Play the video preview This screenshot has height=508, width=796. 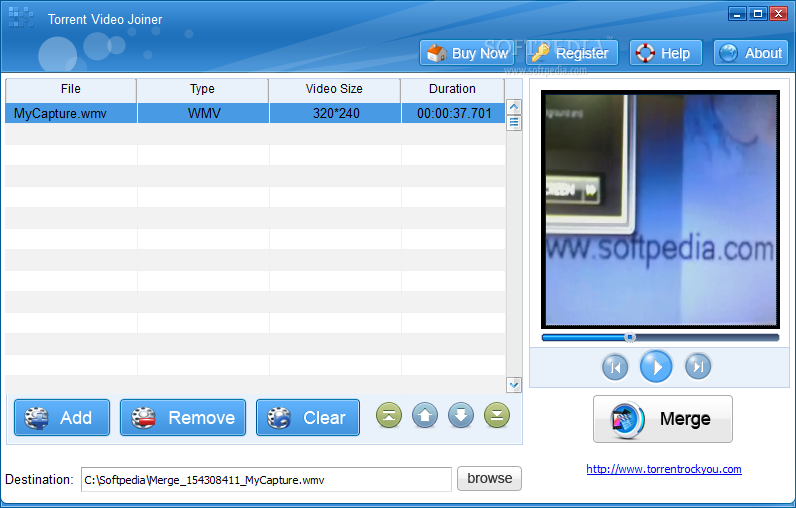tap(656, 366)
